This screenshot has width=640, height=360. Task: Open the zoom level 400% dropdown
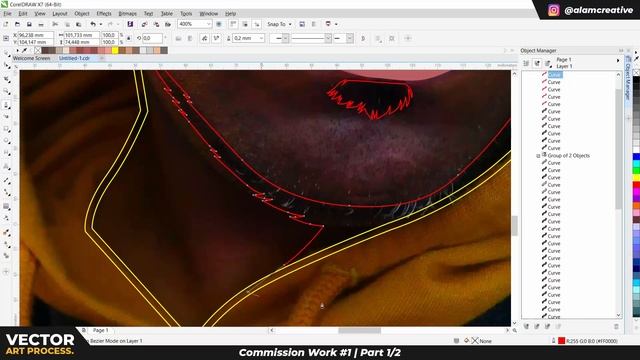(208, 24)
